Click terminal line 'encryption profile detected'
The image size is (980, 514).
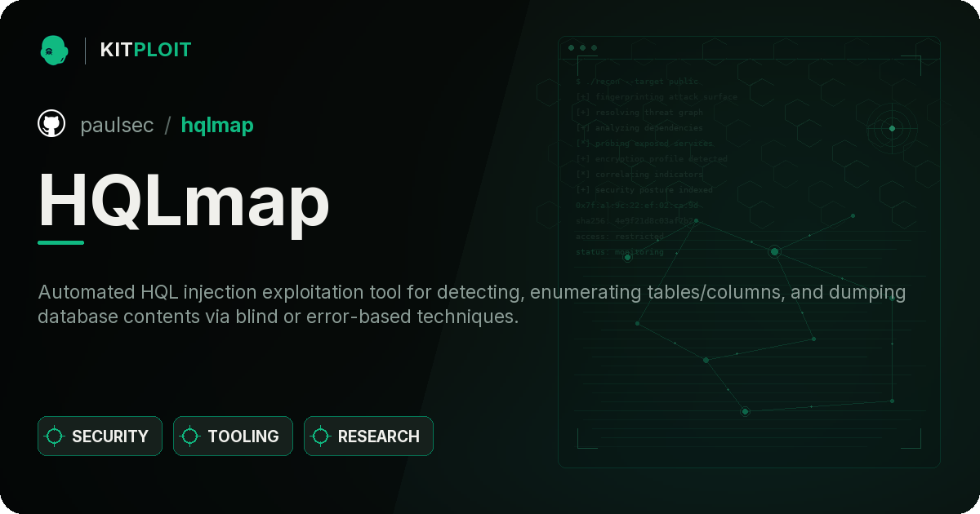point(651,159)
